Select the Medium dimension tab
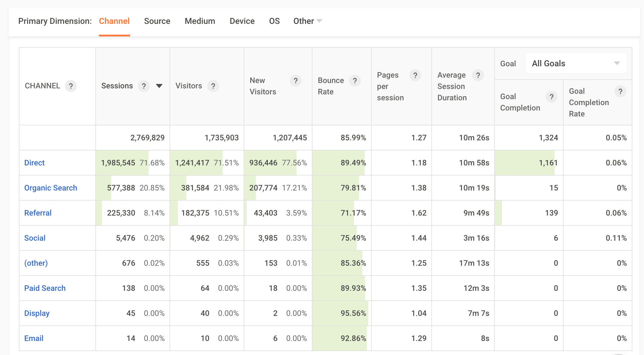 (200, 21)
